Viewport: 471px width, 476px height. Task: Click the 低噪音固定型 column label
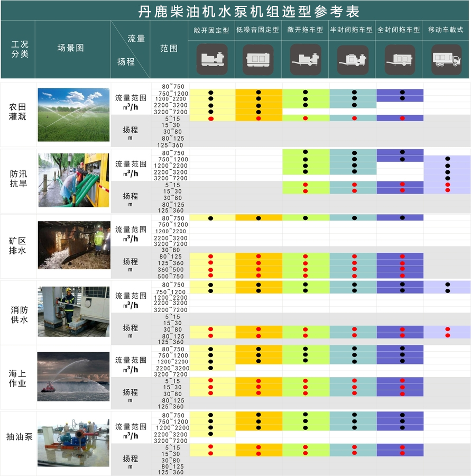(x=257, y=30)
